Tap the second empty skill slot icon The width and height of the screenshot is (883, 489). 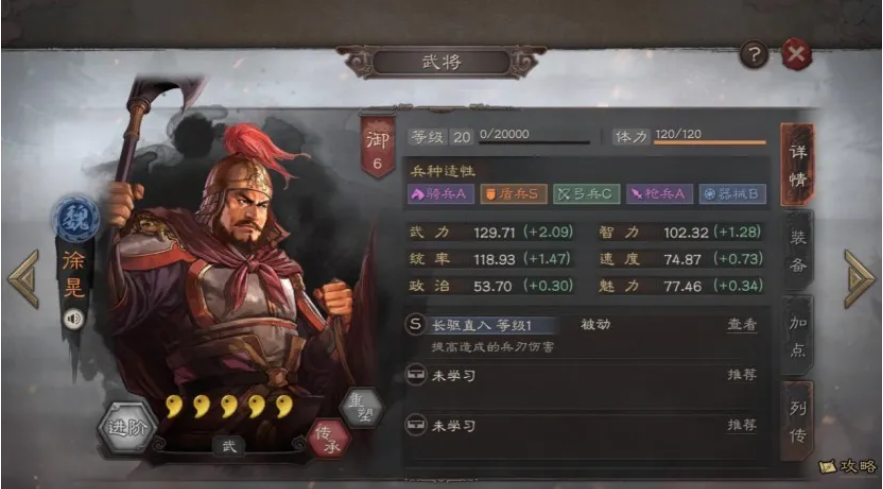(415, 425)
